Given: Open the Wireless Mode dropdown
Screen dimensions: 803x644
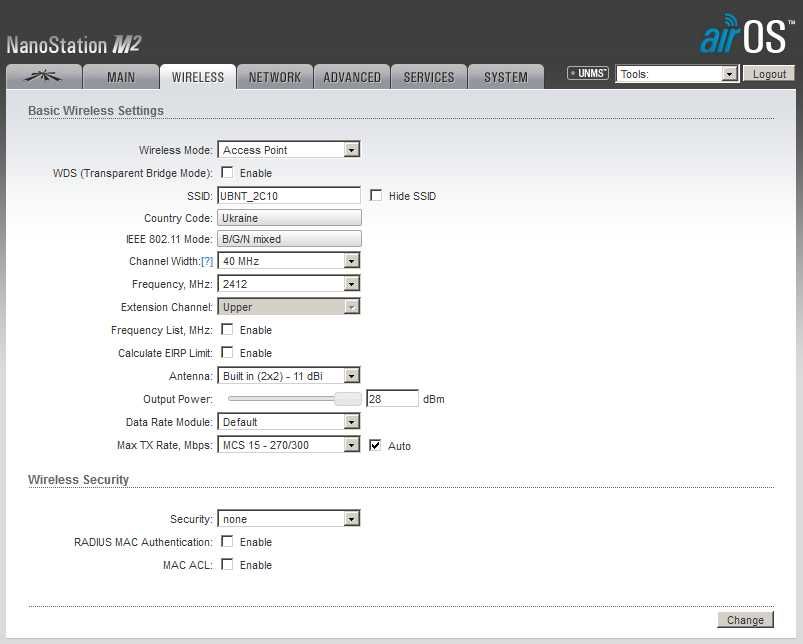Looking at the screenshot, I should click(x=289, y=149).
